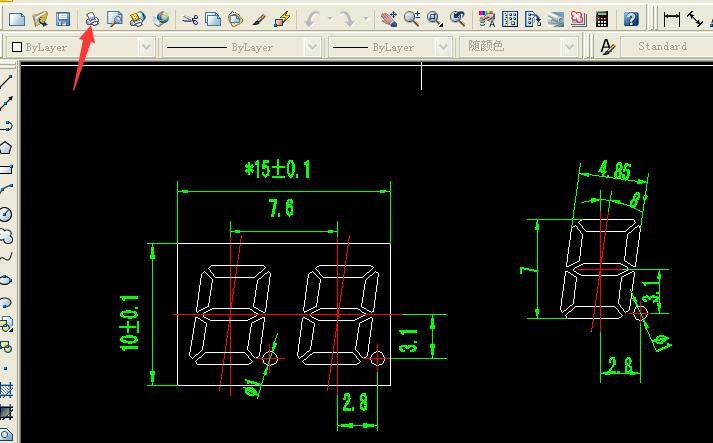The height and width of the screenshot is (443, 713).
Task: Expand the Undo history arrow
Action: point(329,19)
